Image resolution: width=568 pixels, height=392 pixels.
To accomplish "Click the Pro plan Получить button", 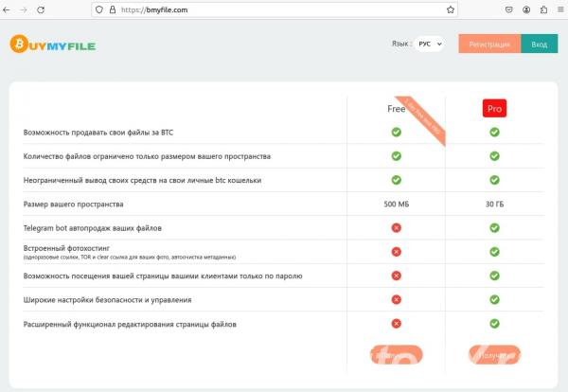I will [494, 355].
